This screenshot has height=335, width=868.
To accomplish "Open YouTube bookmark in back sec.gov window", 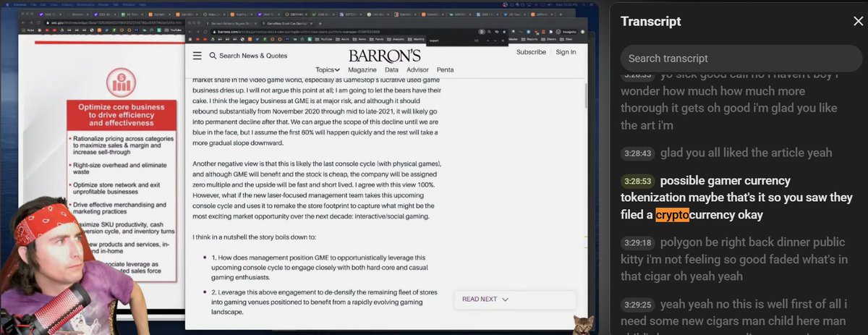I will (x=174, y=30).
